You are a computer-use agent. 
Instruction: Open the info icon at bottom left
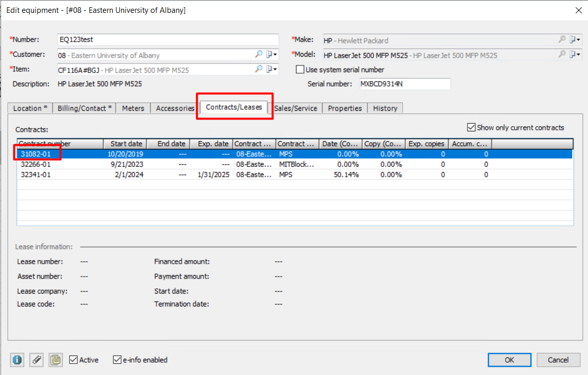(x=18, y=360)
